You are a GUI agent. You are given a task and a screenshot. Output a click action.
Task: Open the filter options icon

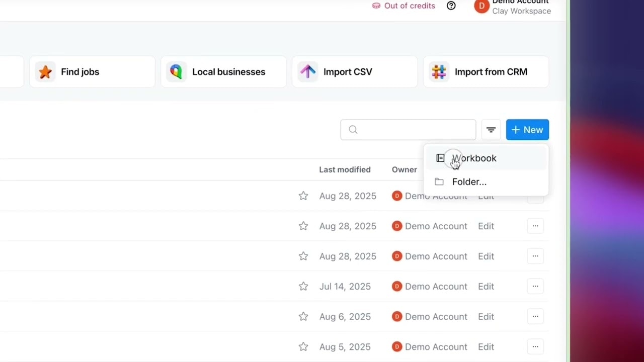pyautogui.click(x=491, y=130)
